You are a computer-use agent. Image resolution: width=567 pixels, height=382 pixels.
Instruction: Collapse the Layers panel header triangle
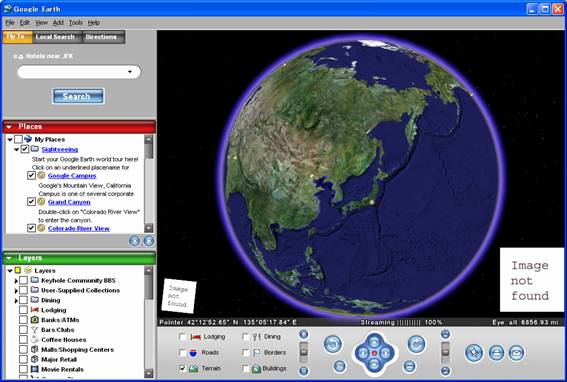[9, 258]
